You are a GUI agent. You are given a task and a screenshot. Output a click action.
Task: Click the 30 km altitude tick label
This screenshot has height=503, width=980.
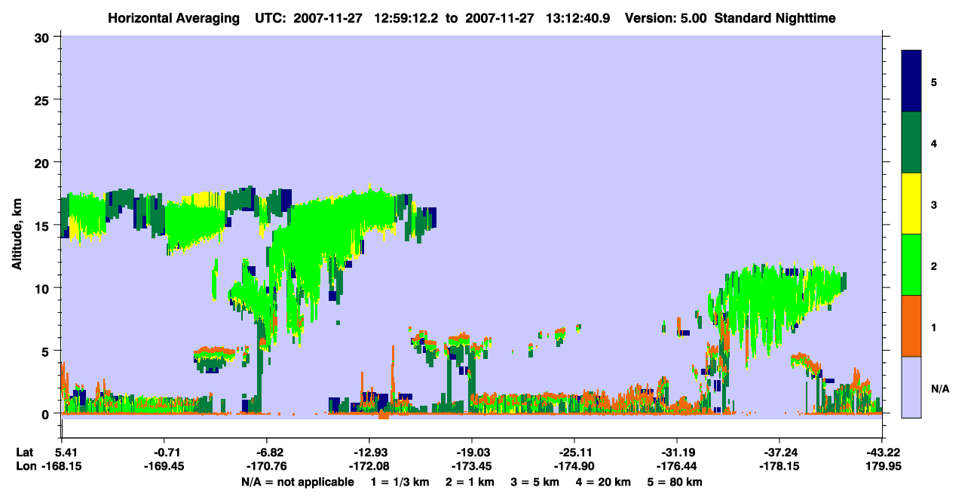tap(44, 37)
